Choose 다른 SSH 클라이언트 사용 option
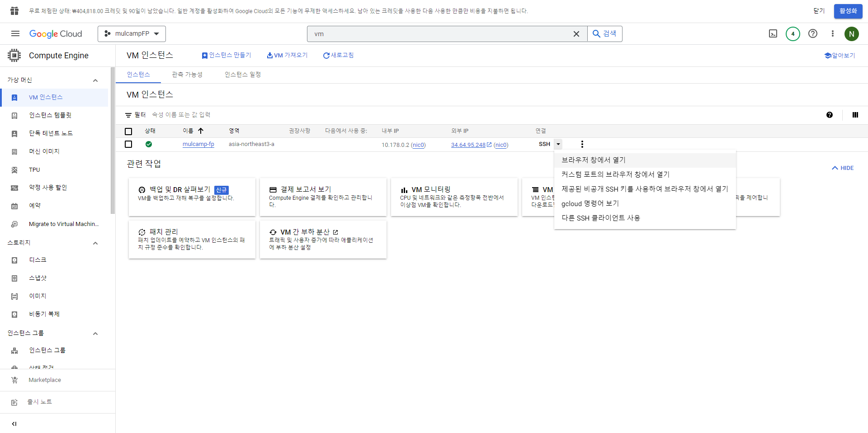This screenshot has height=433, width=868. pos(645,218)
